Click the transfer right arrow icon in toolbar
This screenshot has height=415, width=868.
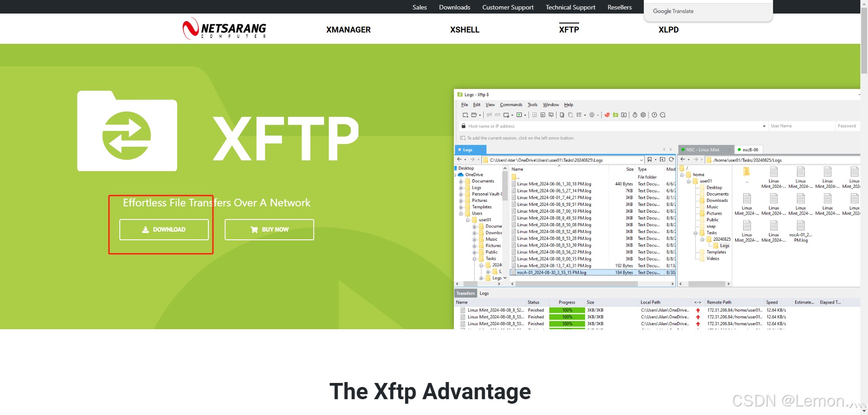[x=543, y=115]
